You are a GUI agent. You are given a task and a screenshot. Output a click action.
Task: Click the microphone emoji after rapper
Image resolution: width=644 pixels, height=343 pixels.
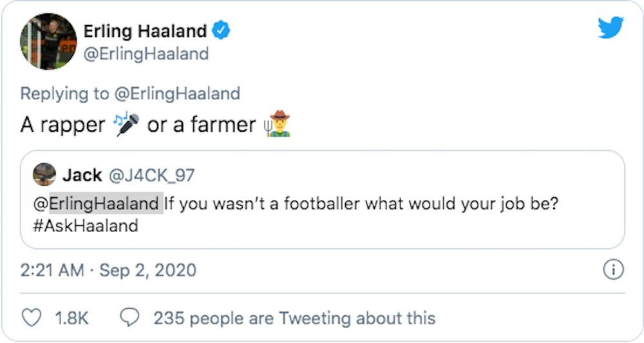[x=126, y=124]
